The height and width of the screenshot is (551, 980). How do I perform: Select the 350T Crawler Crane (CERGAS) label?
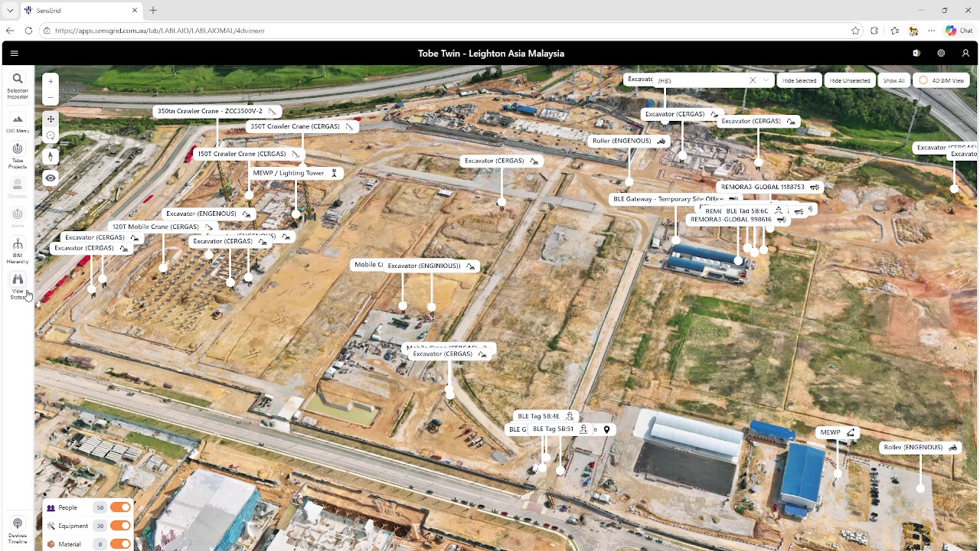[302, 126]
